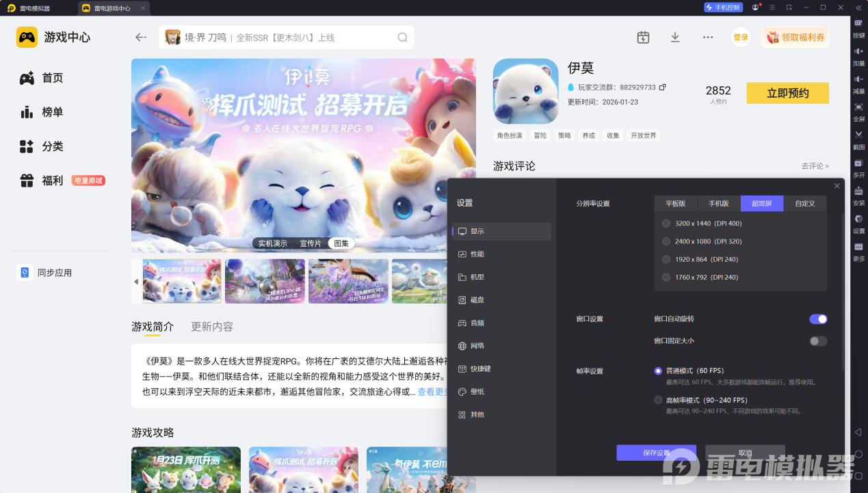Switch to 平板版 resolution tab

[x=676, y=204]
